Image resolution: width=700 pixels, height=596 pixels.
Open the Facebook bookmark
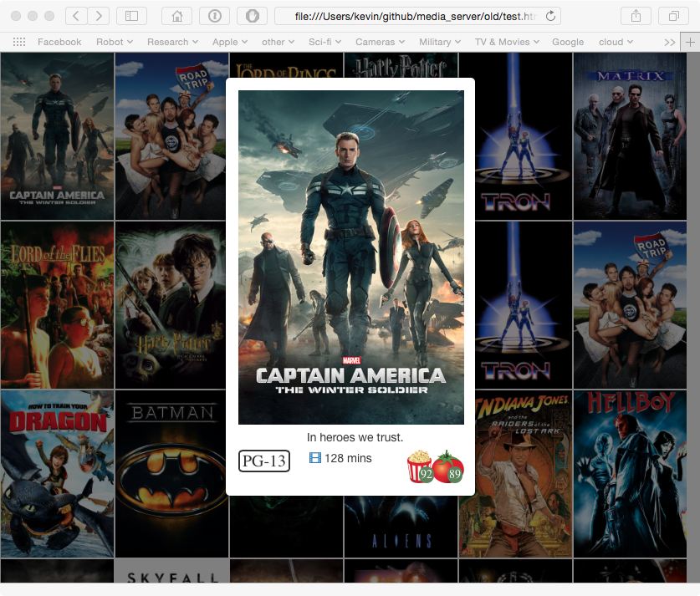coord(59,42)
